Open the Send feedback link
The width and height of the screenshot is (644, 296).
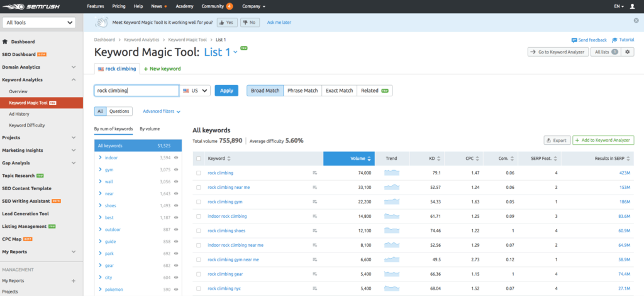click(589, 40)
